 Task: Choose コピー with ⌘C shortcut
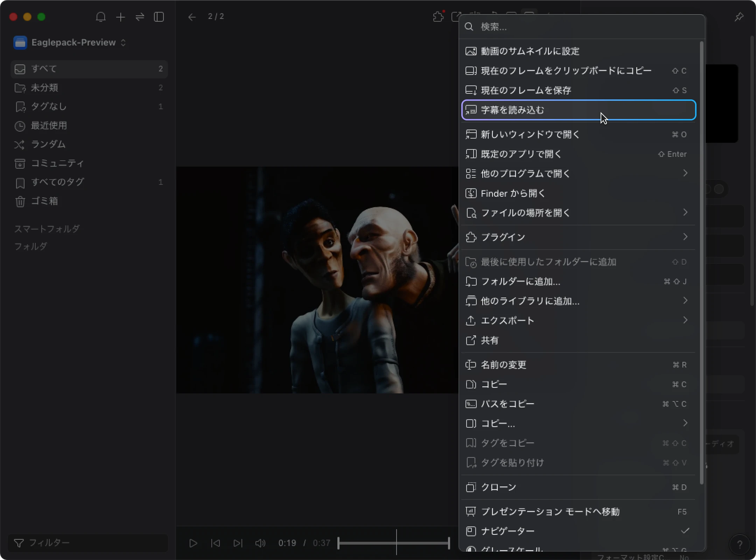[x=579, y=384]
